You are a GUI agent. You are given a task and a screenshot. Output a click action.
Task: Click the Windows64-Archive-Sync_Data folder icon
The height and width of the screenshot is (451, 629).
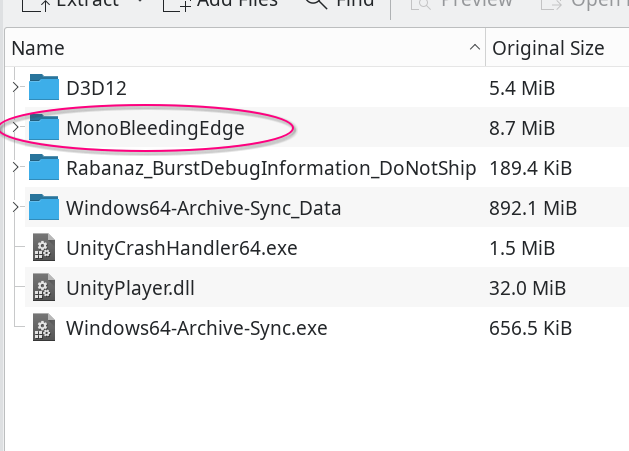[x=44, y=208]
